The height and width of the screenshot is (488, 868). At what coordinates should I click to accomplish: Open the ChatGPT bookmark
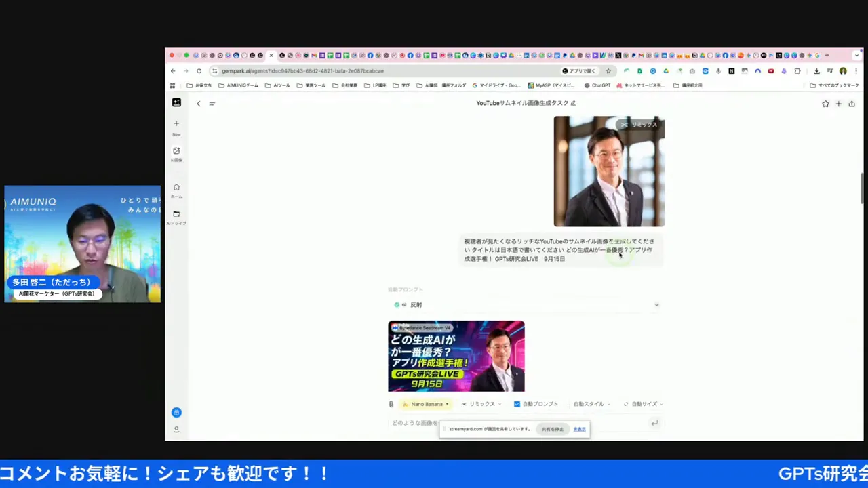tap(597, 85)
